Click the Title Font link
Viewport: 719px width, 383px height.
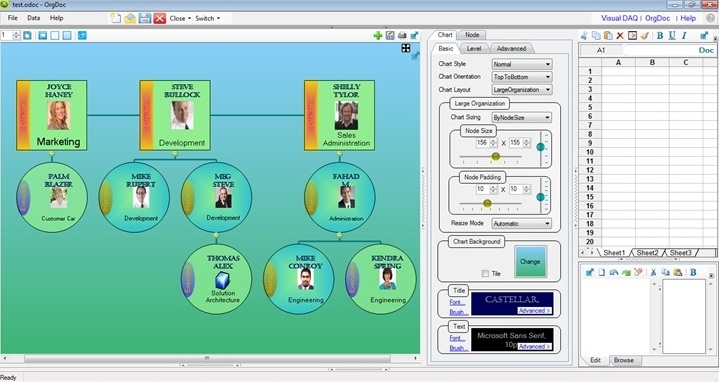coord(457,302)
